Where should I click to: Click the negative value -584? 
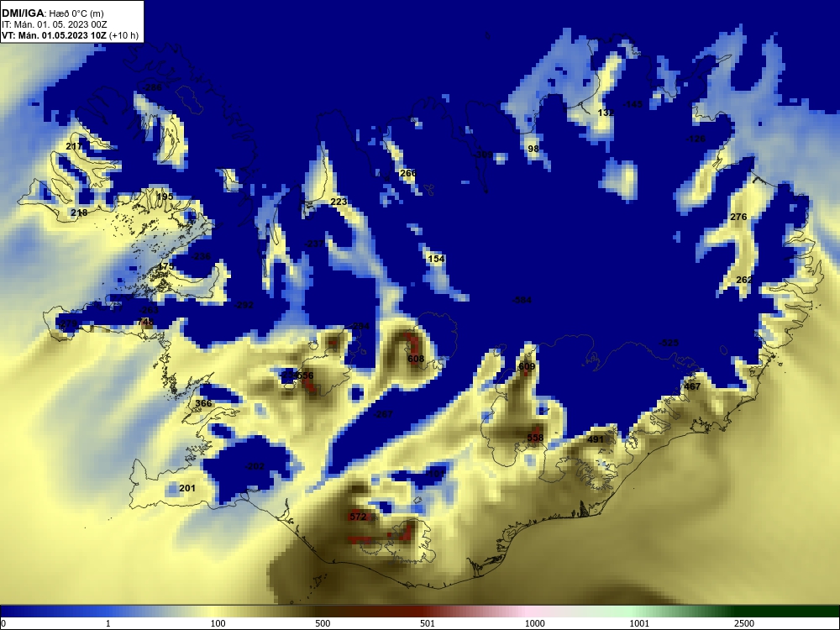click(x=522, y=300)
